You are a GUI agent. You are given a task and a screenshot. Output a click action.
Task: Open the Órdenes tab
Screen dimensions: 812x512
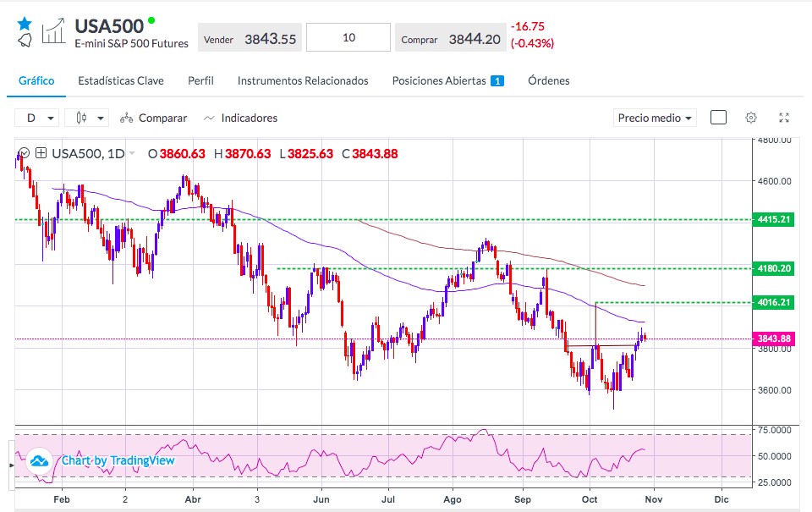(548, 81)
